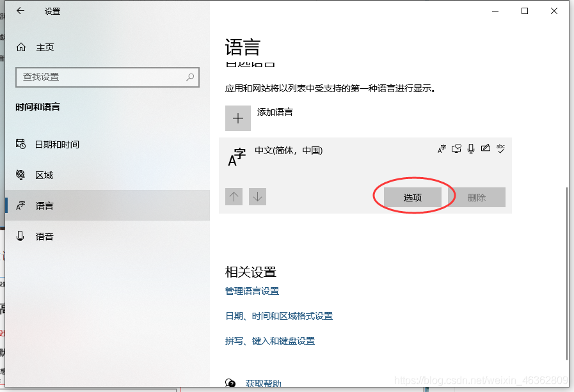574x392 pixels.
Task: Open 日期、时间和区域格式设置 link
Action: tap(279, 316)
